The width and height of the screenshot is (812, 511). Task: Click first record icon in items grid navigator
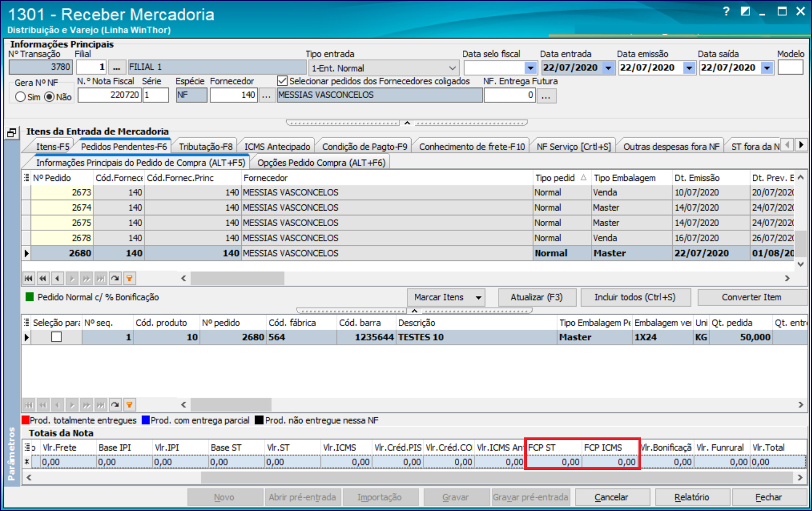(28, 405)
